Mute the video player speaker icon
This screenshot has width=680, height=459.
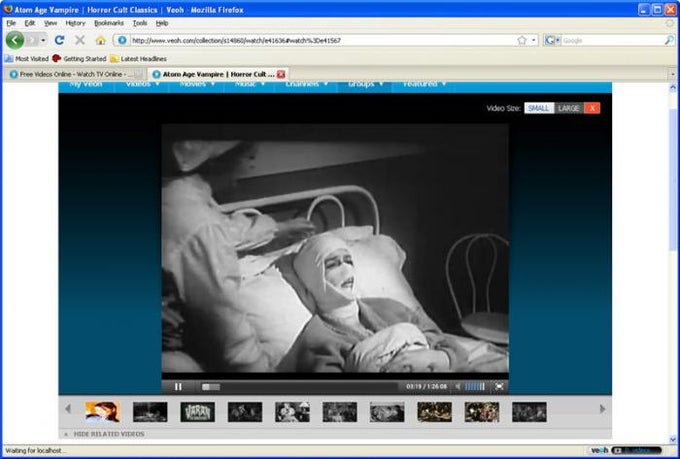[458, 386]
